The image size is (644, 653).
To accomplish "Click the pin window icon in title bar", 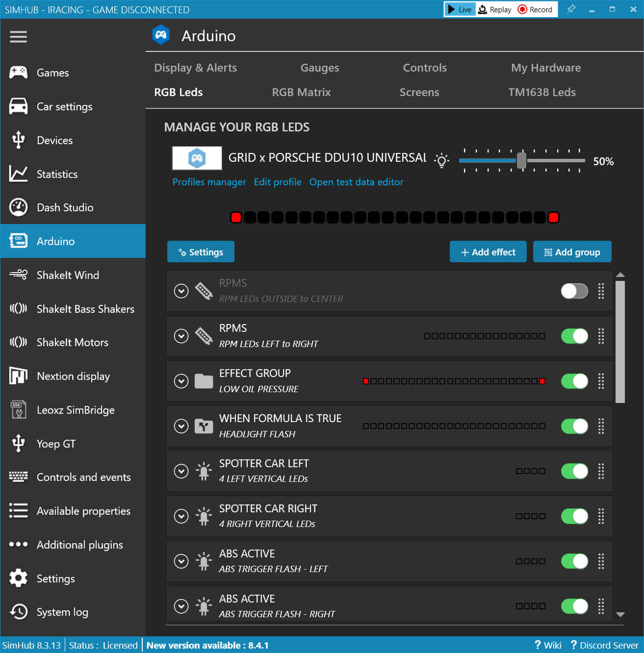I will click(x=571, y=9).
